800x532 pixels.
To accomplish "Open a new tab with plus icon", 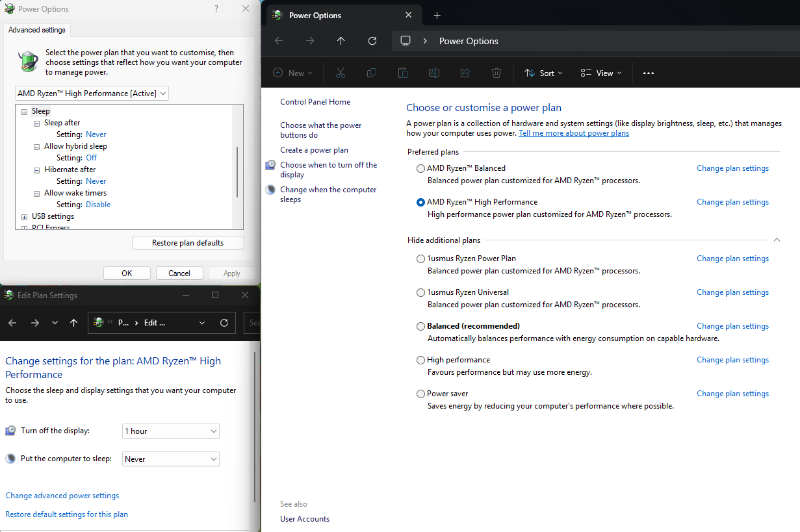I will pos(437,15).
